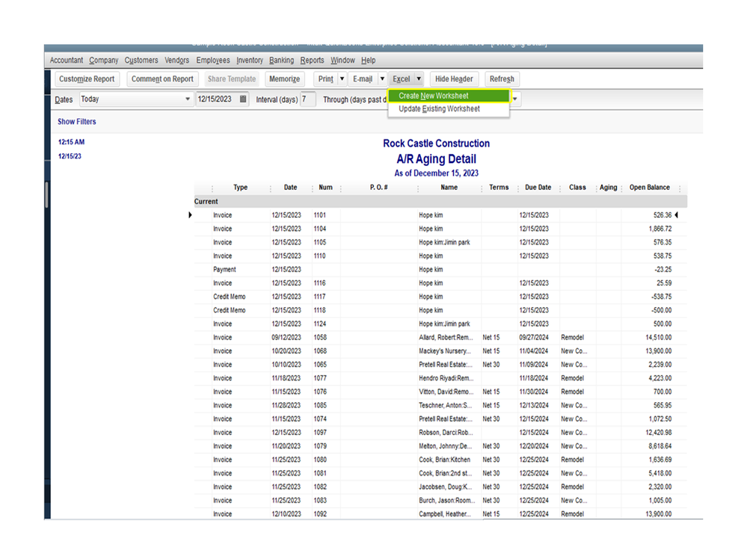Viewport: 747px width, 560px height.
Task: Select Credit Memo amount -500.00
Action: tap(662, 310)
